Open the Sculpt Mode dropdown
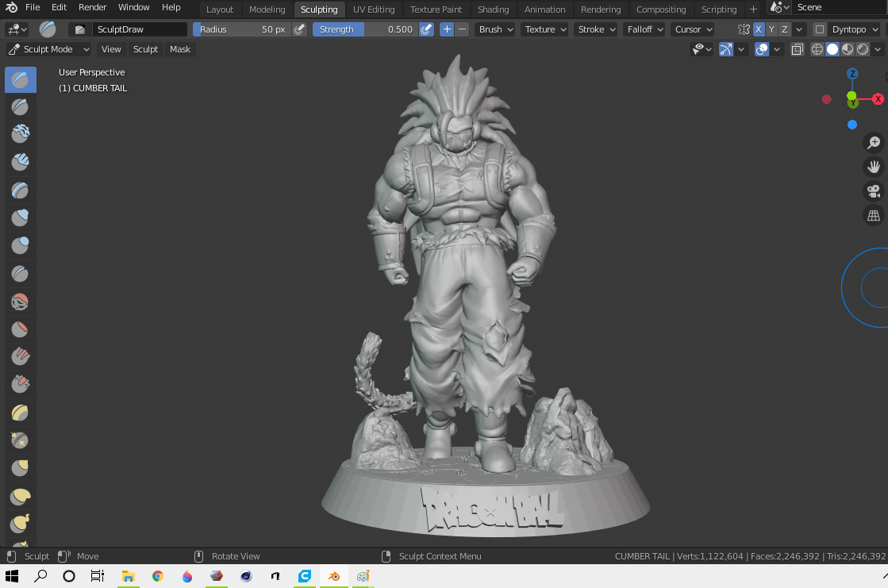888x588 pixels. pyautogui.click(x=49, y=49)
